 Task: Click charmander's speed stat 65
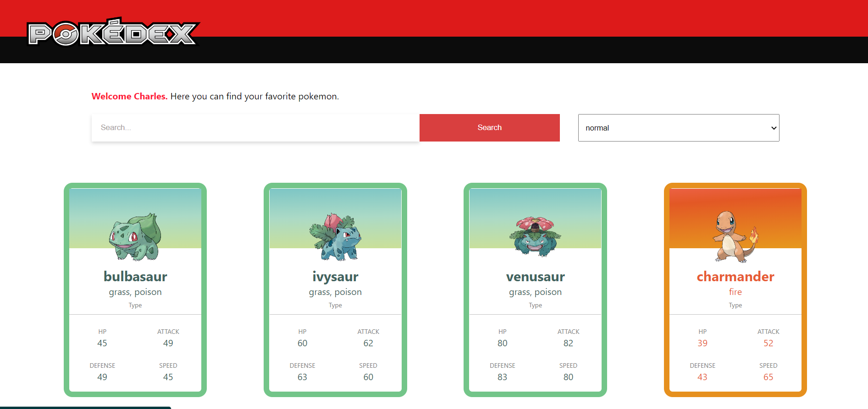pos(768,377)
